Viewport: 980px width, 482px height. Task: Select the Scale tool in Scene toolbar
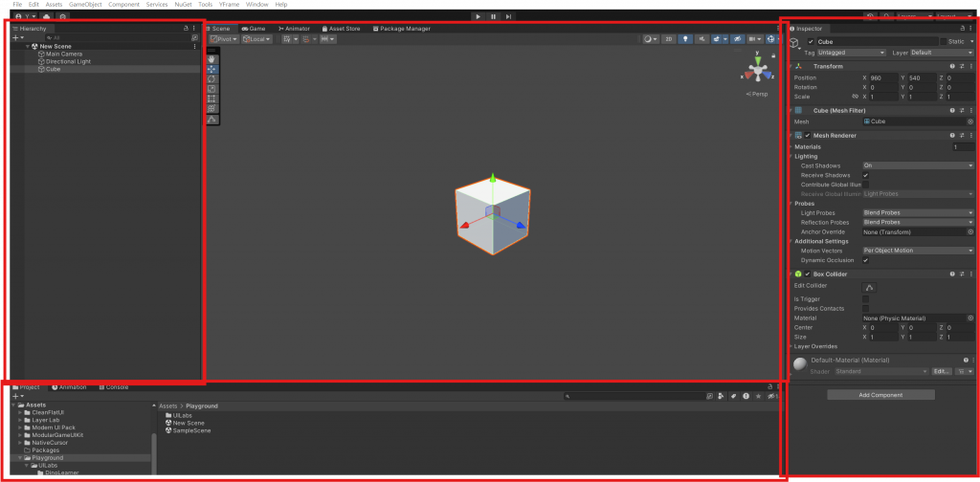212,89
